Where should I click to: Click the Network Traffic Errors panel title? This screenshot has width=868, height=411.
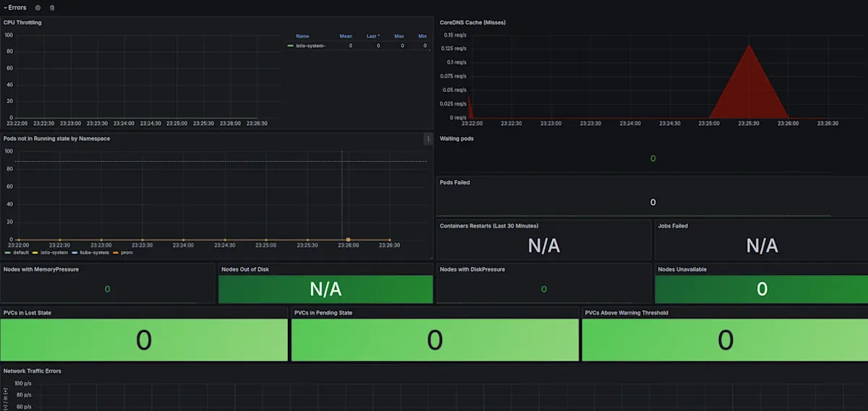coord(33,370)
